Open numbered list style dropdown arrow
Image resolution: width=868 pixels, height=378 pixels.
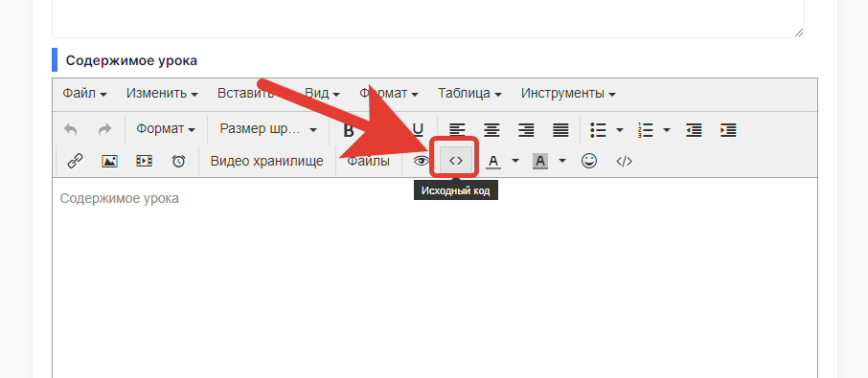click(667, 130)
